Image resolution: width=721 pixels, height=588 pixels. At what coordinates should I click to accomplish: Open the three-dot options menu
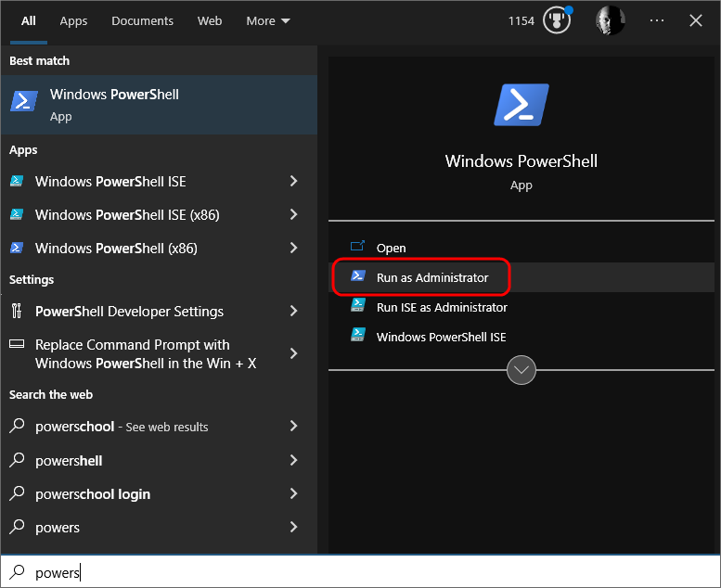click(x=657, y=20)
